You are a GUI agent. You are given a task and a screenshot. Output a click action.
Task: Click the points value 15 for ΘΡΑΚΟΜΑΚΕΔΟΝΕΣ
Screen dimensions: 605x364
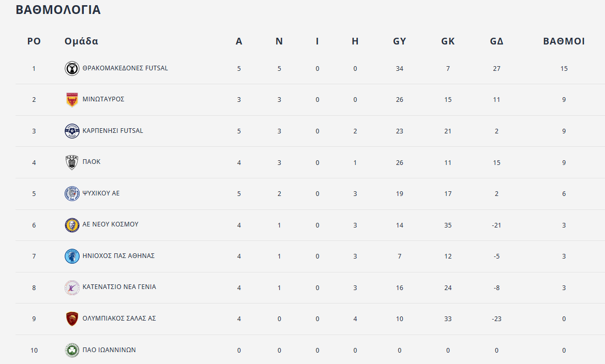(x=564, y=68)
